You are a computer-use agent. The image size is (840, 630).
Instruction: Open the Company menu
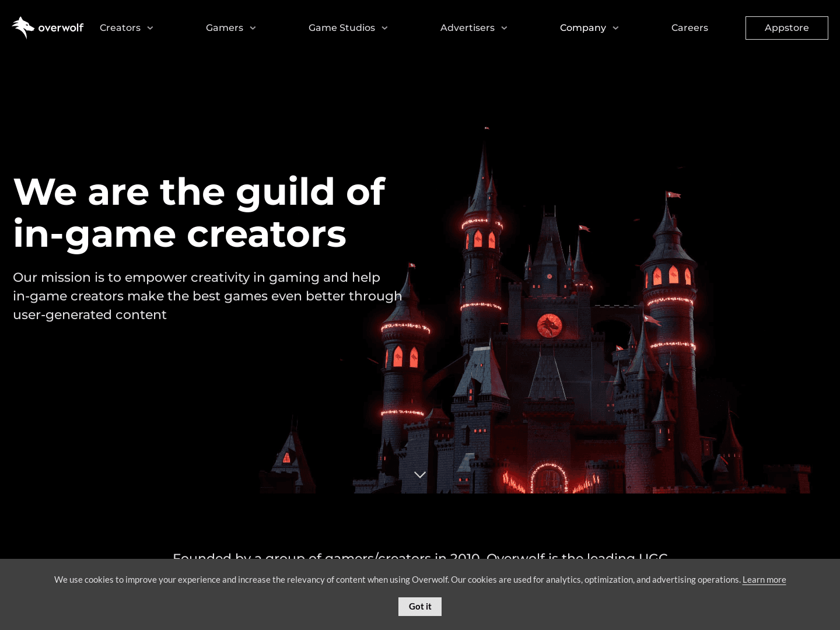(x=583, y=28)
